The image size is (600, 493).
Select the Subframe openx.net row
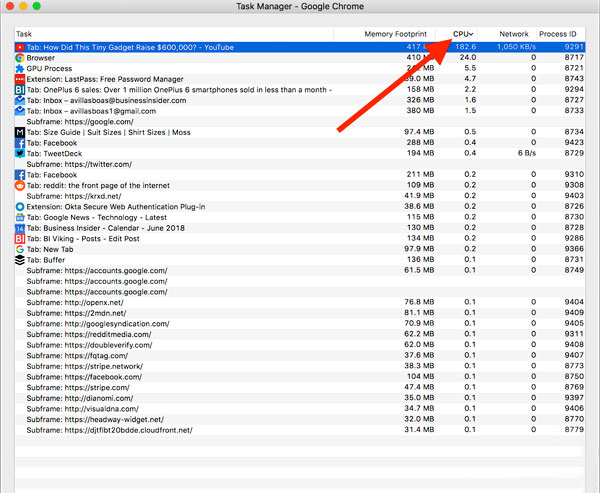(x=300, y=302)
